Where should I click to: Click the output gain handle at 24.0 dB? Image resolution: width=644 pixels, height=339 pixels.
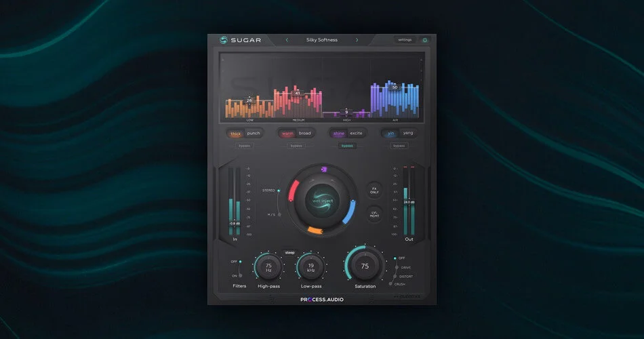(x=409, y=202)
